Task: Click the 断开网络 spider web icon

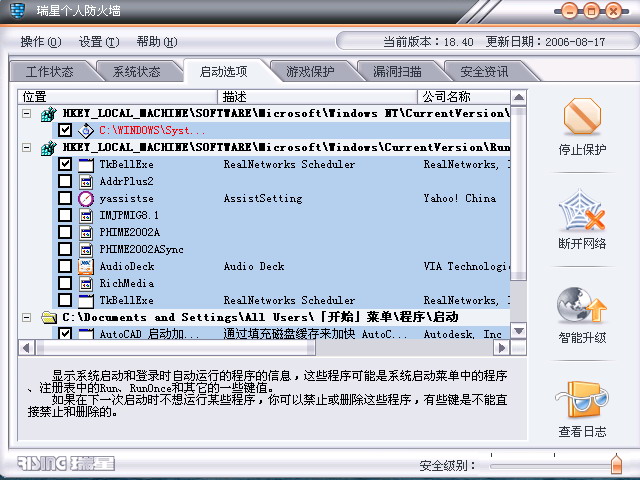Action: coord(582,210)
